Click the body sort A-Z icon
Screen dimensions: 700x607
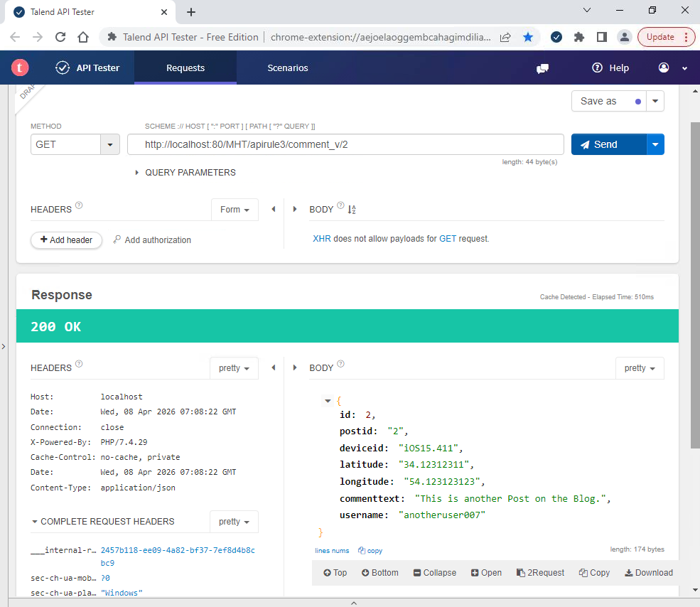point(351,210)
